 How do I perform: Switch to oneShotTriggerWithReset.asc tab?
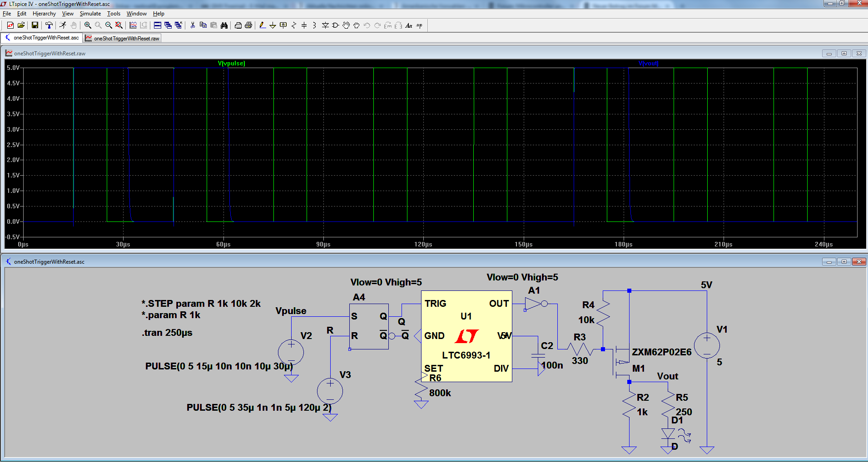click(x=42, y=38)
